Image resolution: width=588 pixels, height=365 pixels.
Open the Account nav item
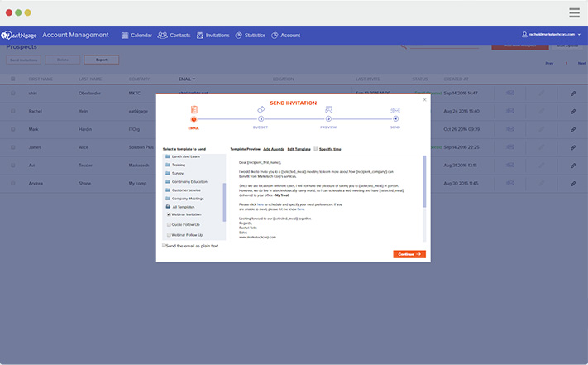[286, 36]
